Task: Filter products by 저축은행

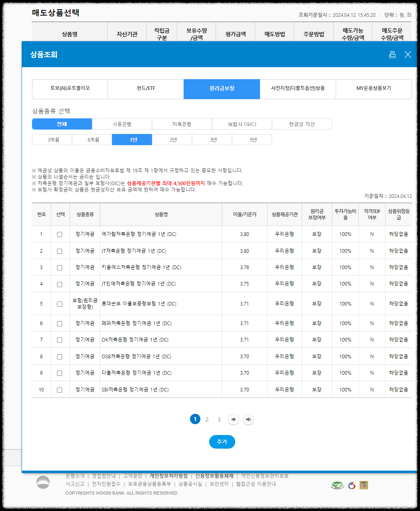Action: pos(182,124)
